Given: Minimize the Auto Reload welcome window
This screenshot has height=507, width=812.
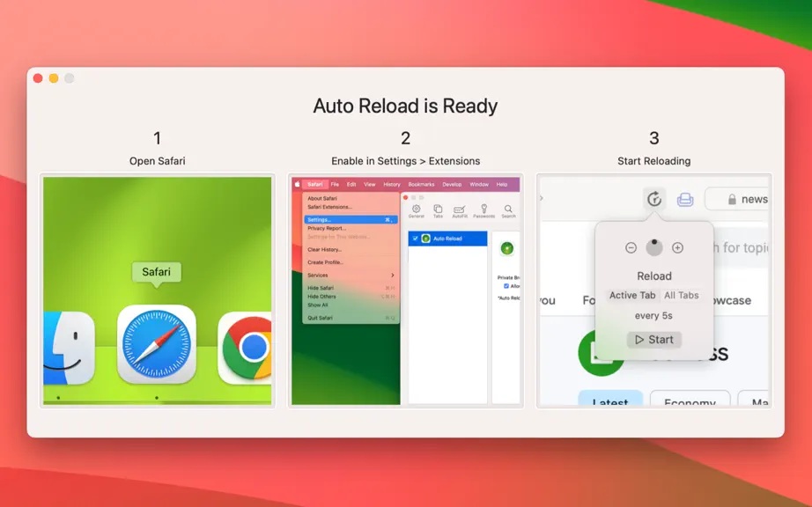Looking at the screenshot, I should 54,78.
